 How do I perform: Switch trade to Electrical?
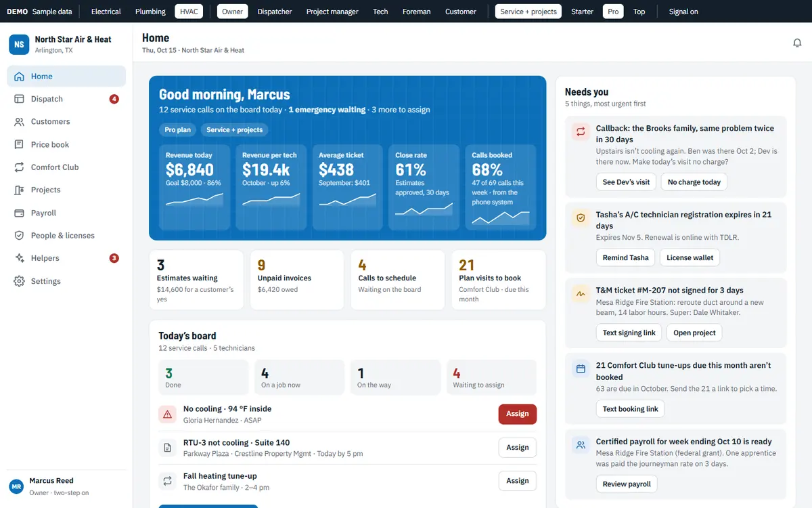pyautogui.click(x=106, y=12)
